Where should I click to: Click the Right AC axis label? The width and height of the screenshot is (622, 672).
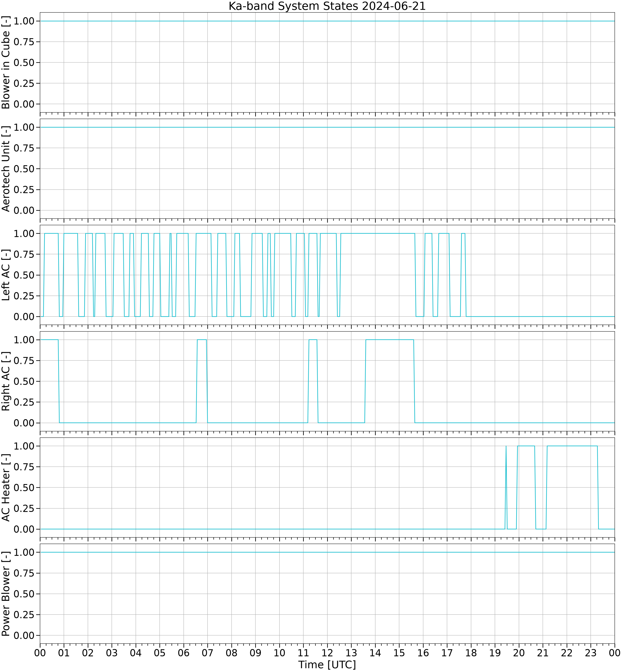pos(6,381)
